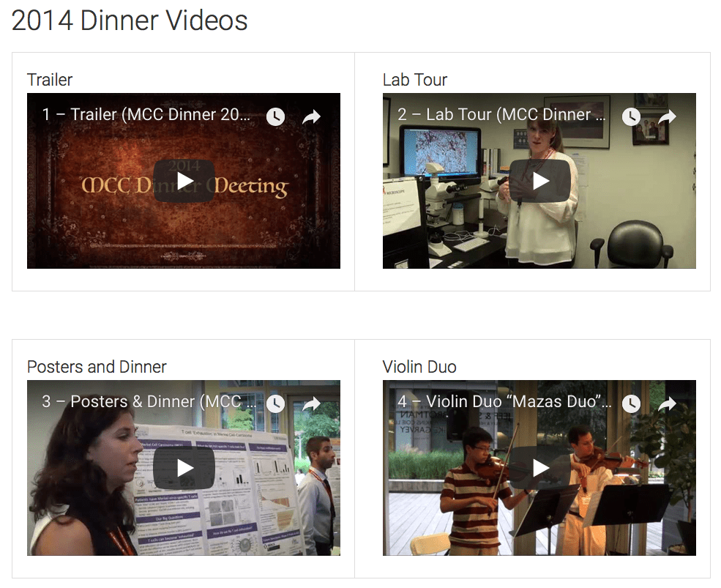The image size is (721, 588).
Task: Click the microscope in Lab Tour thumbnail
Action: coord(441,202)
